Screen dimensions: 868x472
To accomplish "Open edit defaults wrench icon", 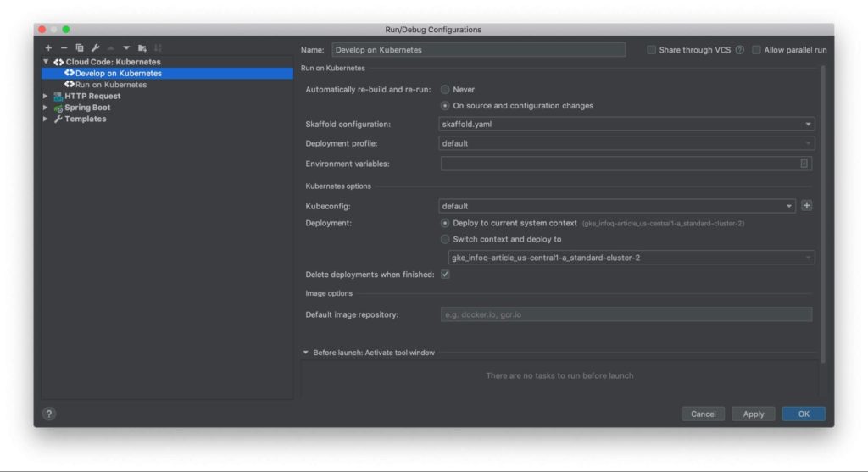I will click(95, 48).
